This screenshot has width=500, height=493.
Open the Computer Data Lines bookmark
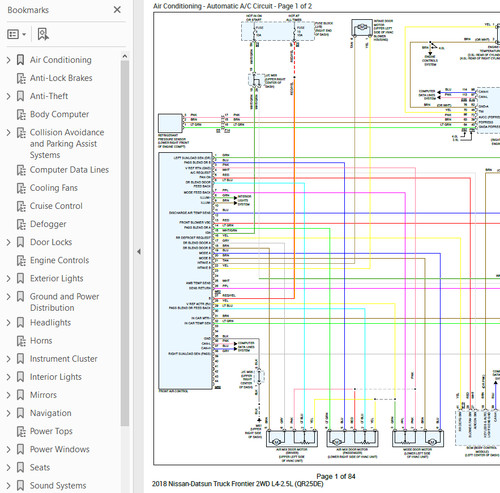click(69, 170)
